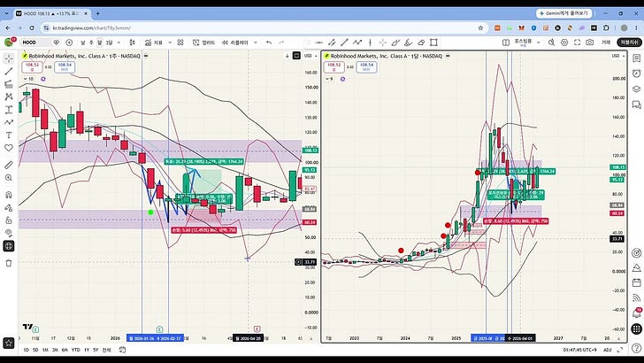This screenshot has width=644, height=363.
Task: Open notifications bell in right sidebar
Action: click(637, 313)
